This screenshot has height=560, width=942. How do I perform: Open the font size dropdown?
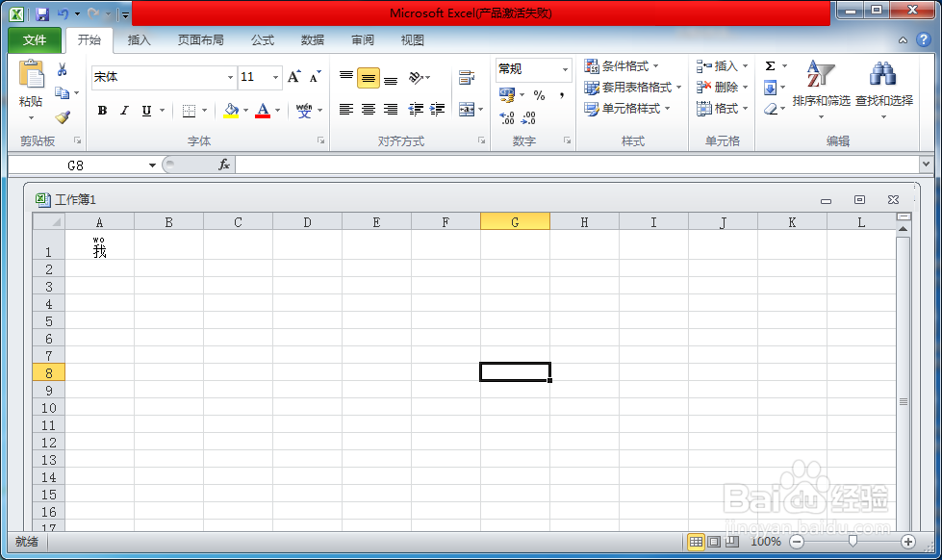pos(276,78)
